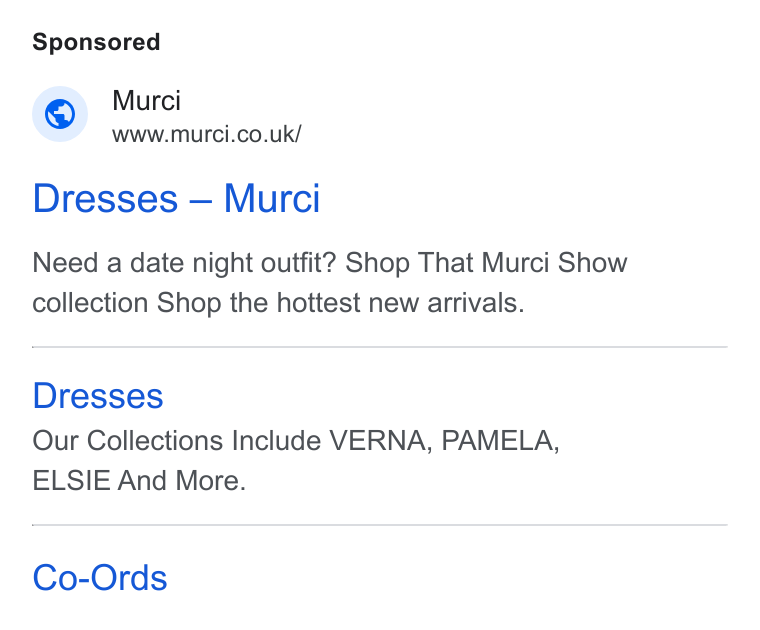Click the 'Murci' advertiser name
The image size is (760, 630).
pyautogui.click(x=146, y=101)
